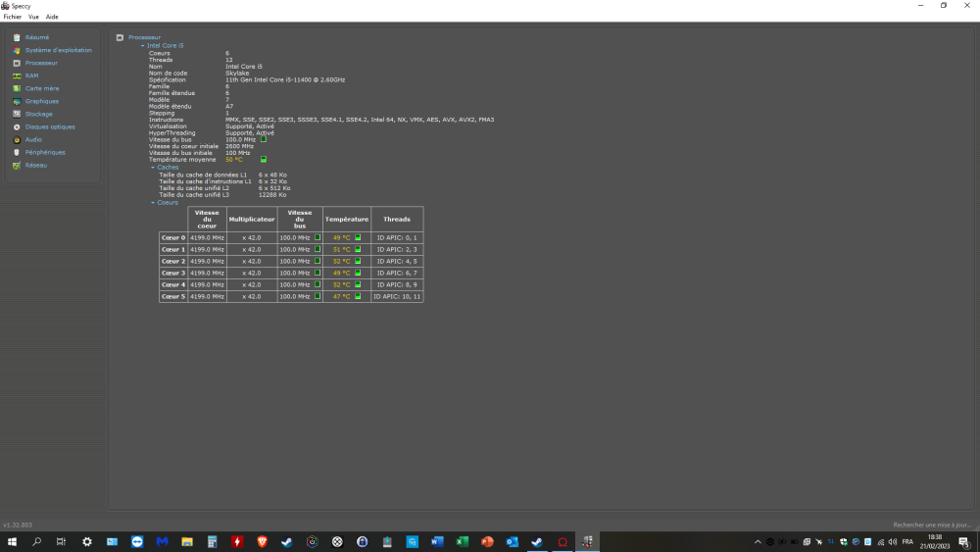Open notification center icon

pyautogui.click(x=964, y=542)
